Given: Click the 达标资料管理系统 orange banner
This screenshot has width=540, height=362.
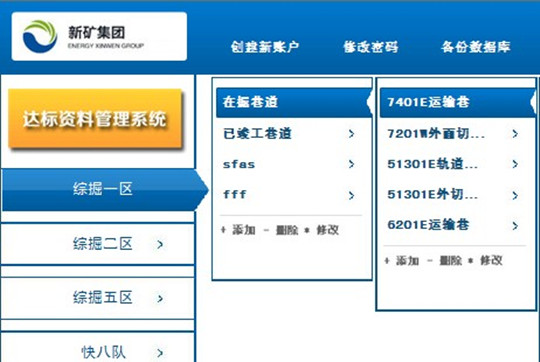Looking at the screenshot, I should click(95, 119).
